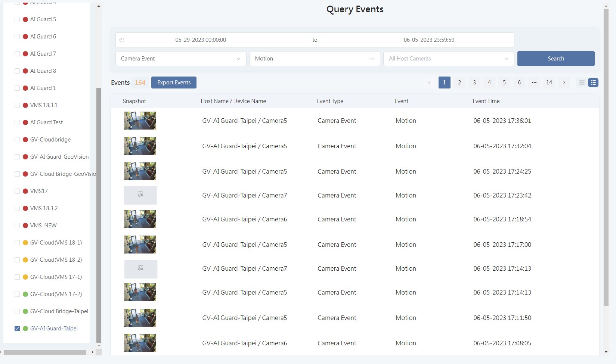Check the AI Guard 5 checkbox
This screenshot has height=364, width=616.
[x=17, y=19]
